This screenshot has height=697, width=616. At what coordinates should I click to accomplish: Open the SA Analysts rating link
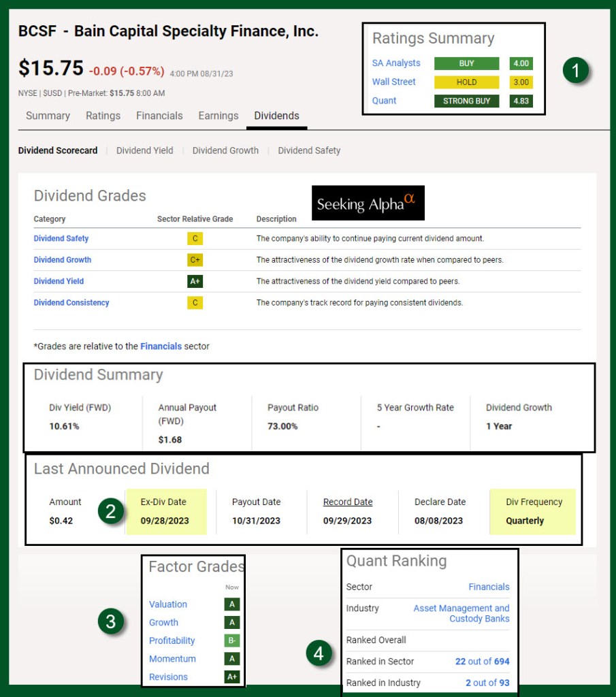(396, 63)
